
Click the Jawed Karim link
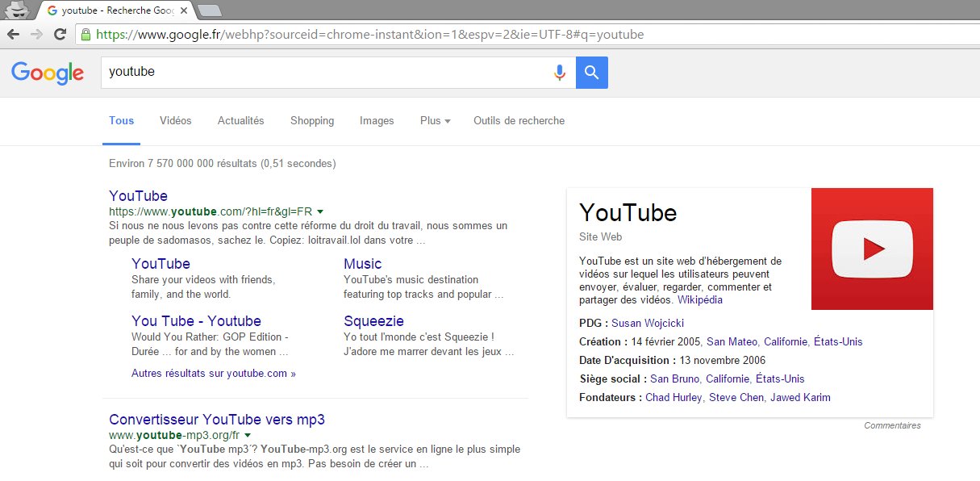[x=800, y=397]
